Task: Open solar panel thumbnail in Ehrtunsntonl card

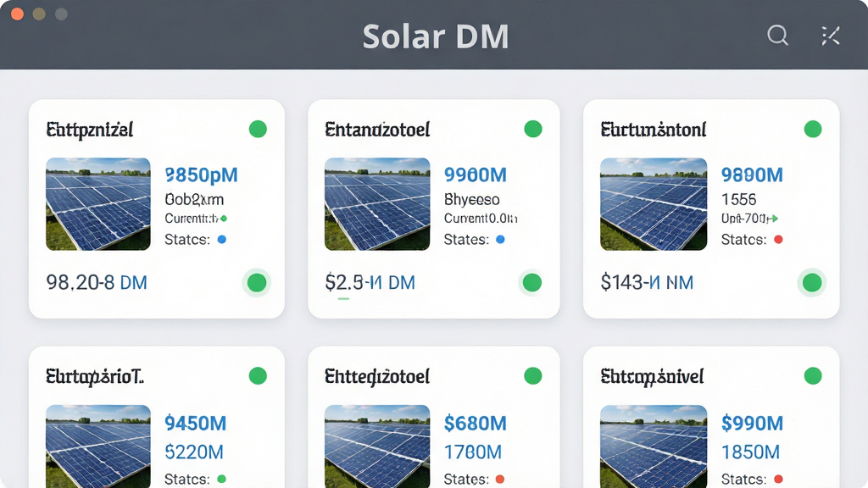Action: pos(654,204)
